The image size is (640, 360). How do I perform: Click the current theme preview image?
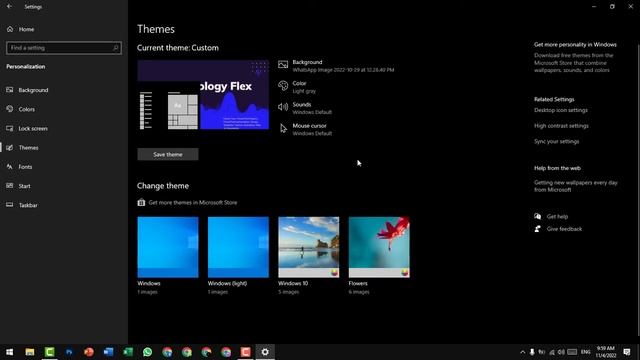(x=203, y=95)
